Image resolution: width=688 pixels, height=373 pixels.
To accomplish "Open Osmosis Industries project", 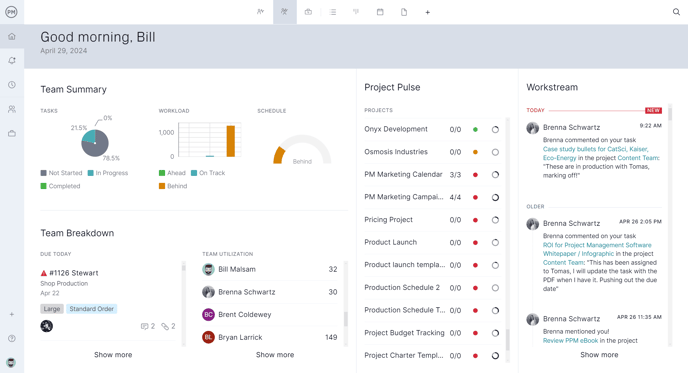I will [396, 152].
